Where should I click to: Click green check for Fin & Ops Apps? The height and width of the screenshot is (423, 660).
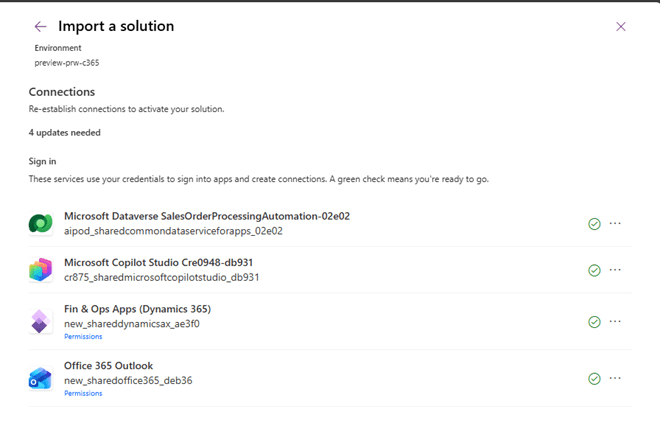coord(594,321)
